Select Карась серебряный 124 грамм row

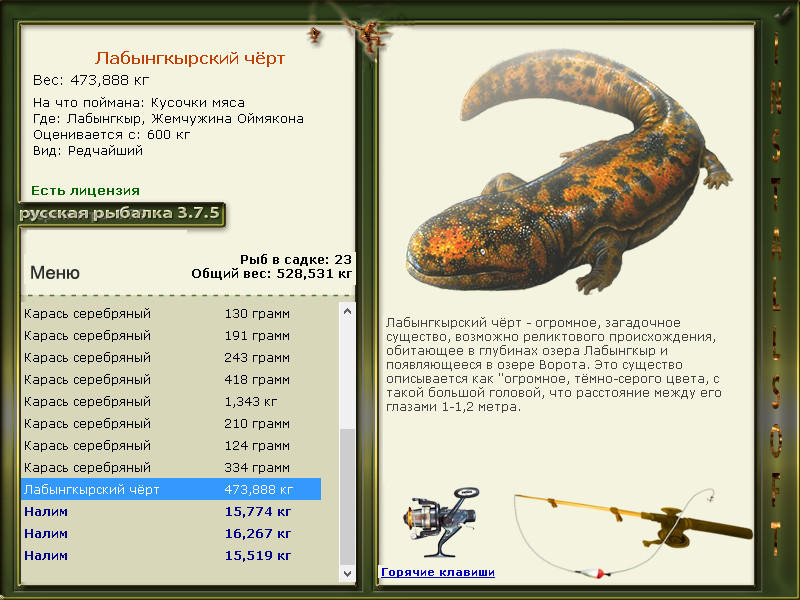pos(171,445)
